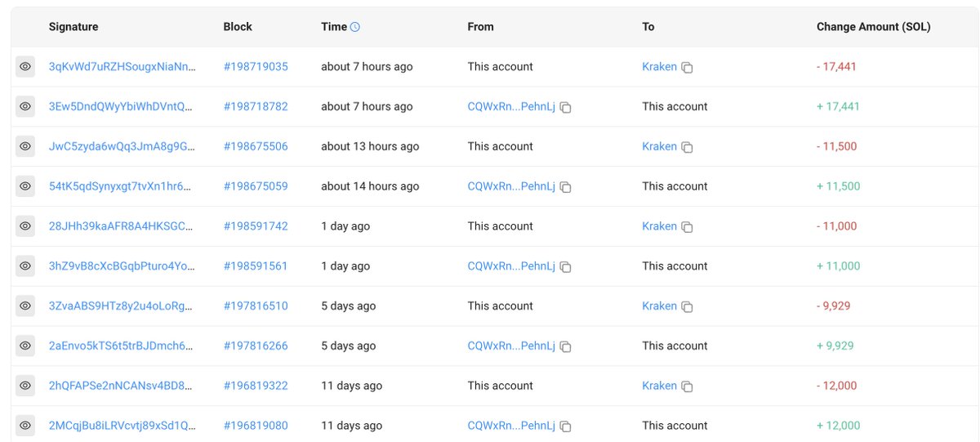Copy Kraken address in the -12,000 row
Viewport: 980px width, 442px height.
coord(687,386)
